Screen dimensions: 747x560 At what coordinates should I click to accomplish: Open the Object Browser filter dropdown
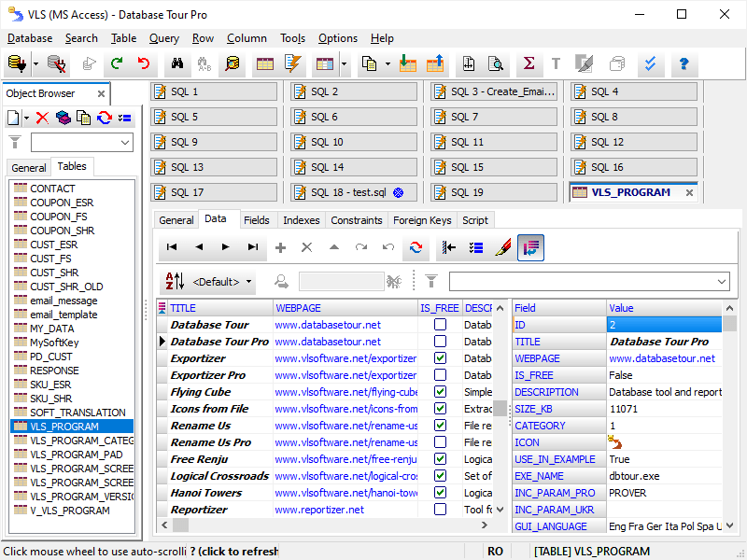pyautogui.click(x=126, y=143)
